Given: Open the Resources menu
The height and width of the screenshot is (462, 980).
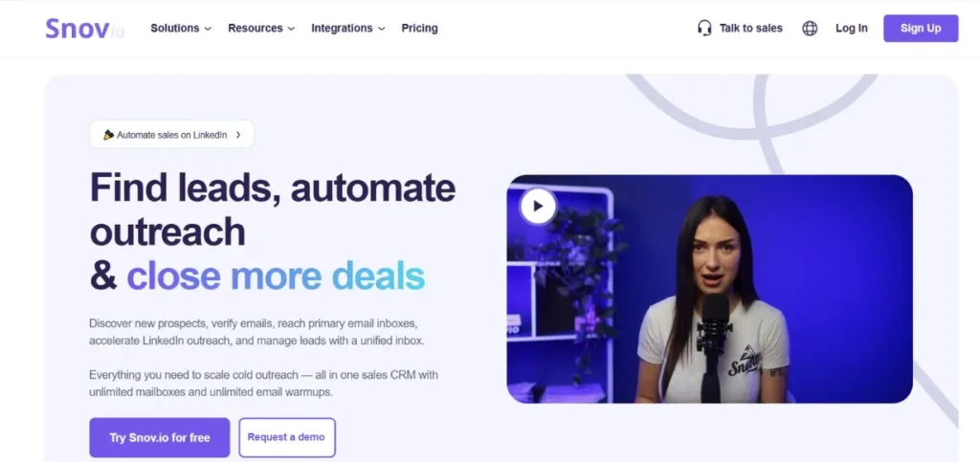Looking at the screenshot, I should pos(261,28).
